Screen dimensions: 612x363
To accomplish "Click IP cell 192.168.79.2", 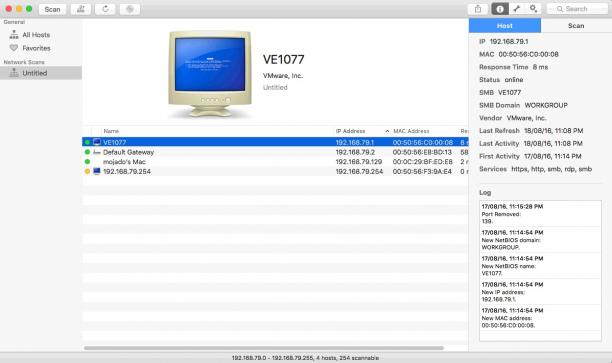I will (355, 152).
